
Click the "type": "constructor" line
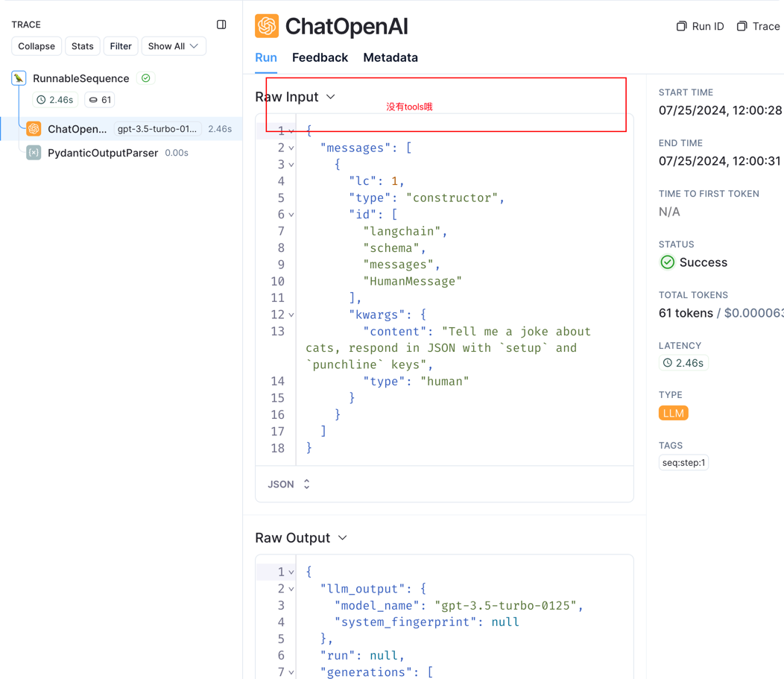pyautogui.click(x=426, y=198)
